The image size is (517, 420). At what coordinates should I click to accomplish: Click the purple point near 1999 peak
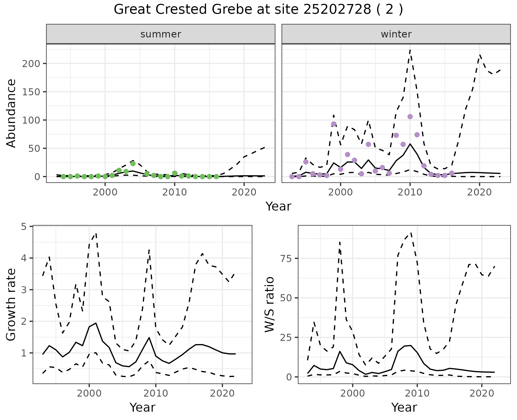click(x=334, y=124)
